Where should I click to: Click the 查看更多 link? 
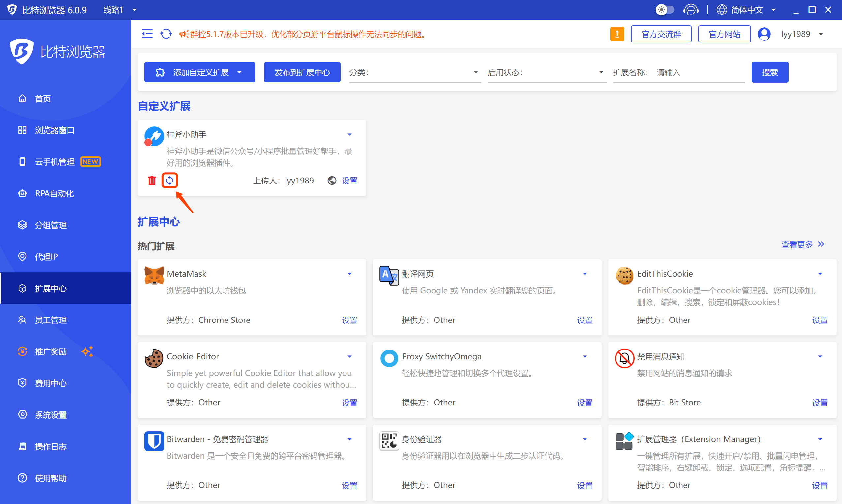802,244
